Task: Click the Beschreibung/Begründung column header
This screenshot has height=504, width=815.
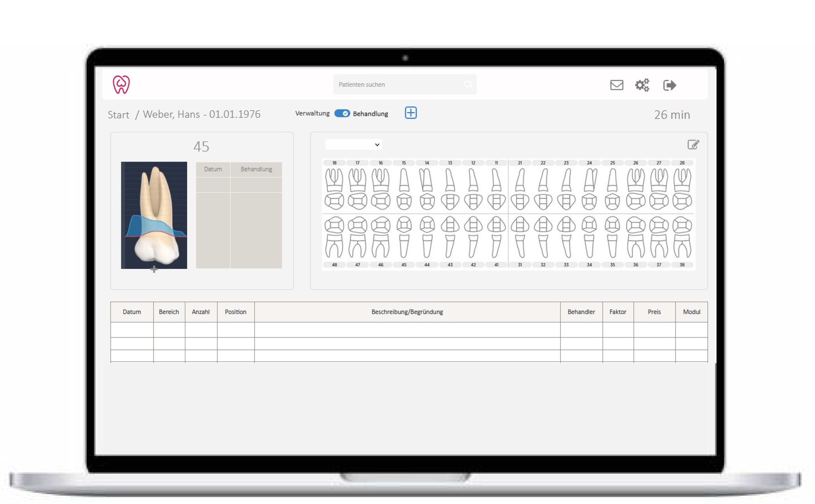Action: coord(407,312)
